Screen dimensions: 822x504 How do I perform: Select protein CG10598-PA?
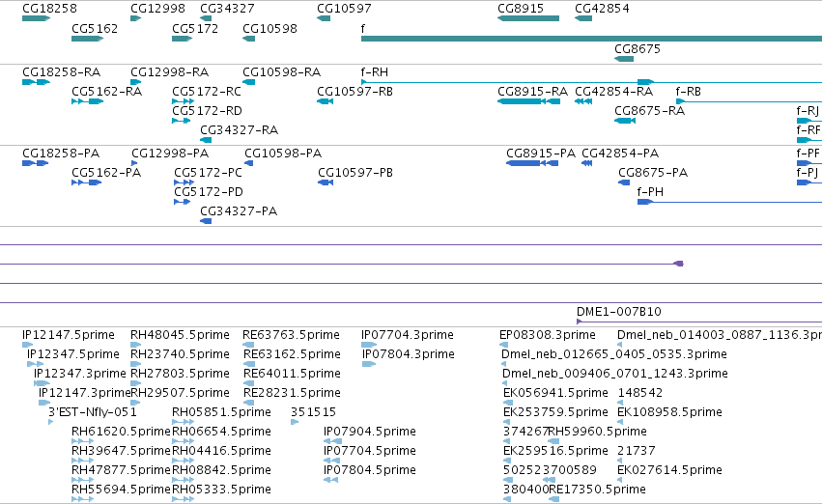283,153
